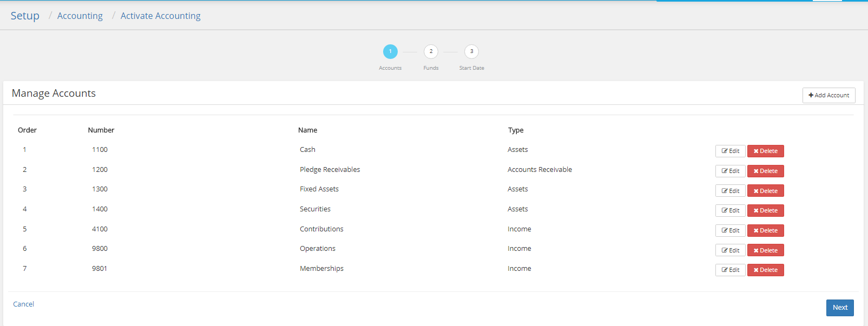This screenshot has width=868, height=326.
Task: Click the Fixed Assets name cell
Action: [x=319, y=189]
